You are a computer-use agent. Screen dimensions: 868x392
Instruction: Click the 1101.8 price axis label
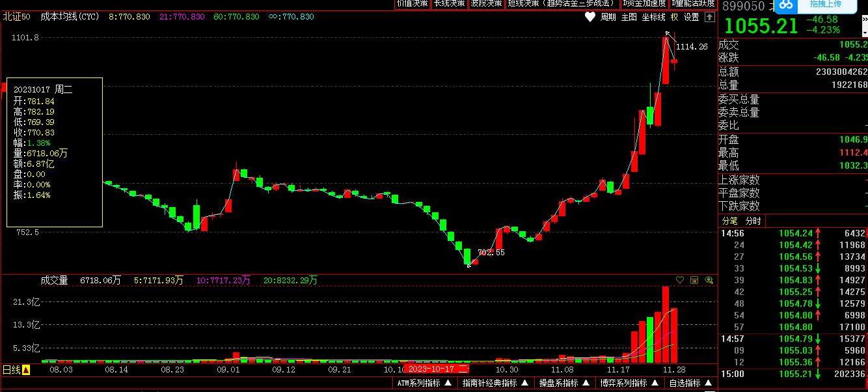[x=25, y=38]
